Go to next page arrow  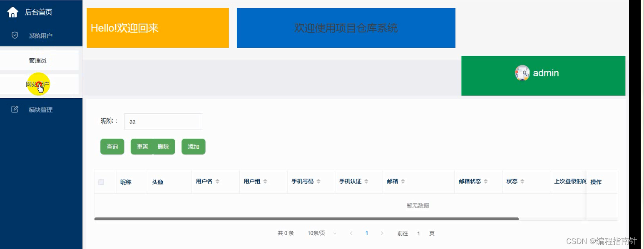click(x=382, y=233)
